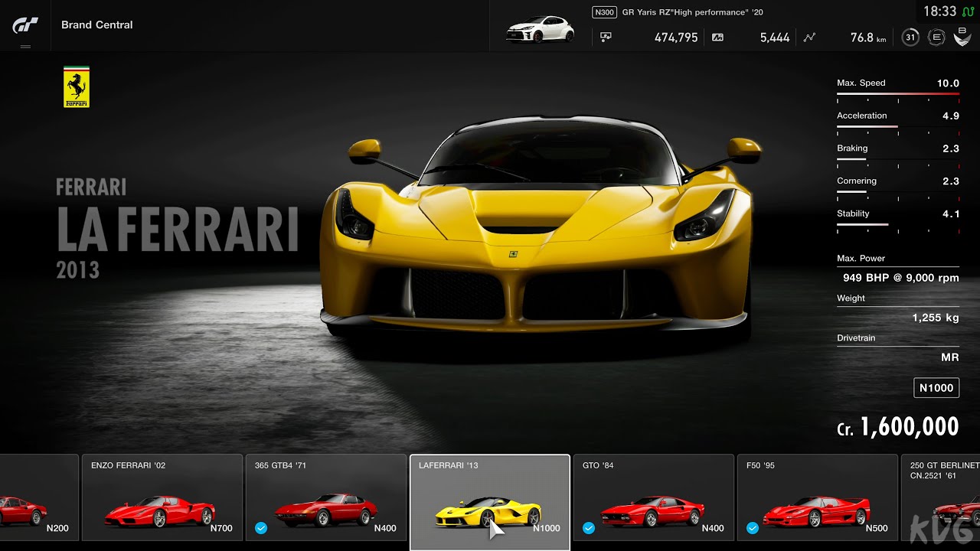Click the 1,255 kg weight value
980x551 pixels.
pyautogui.click(x=936, y=318)
